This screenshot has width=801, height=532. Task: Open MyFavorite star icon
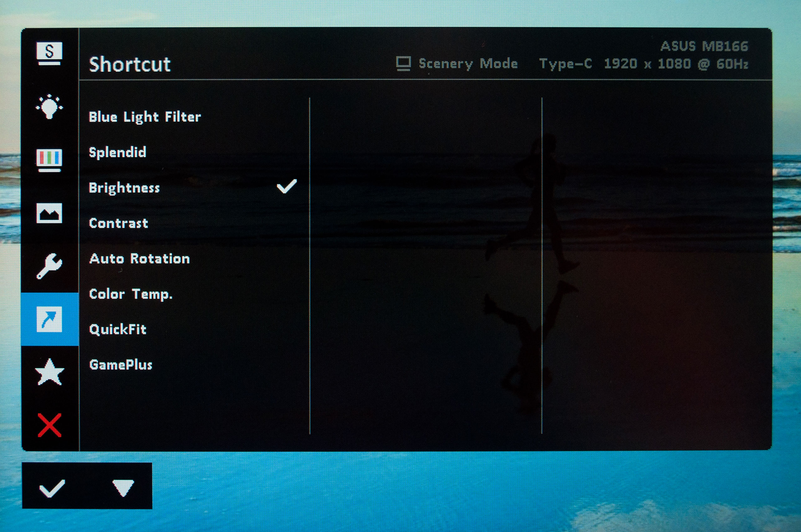(x=49, y=372)
